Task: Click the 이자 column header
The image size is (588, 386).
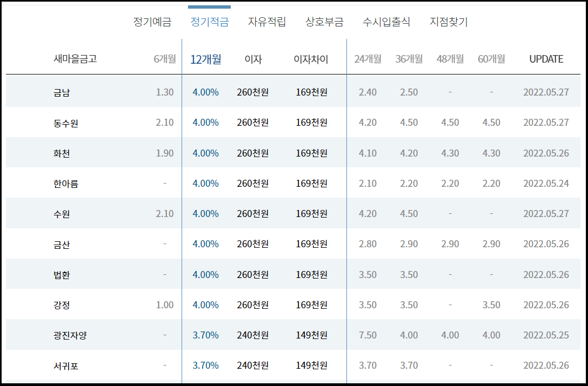Action: coord(253,59)
